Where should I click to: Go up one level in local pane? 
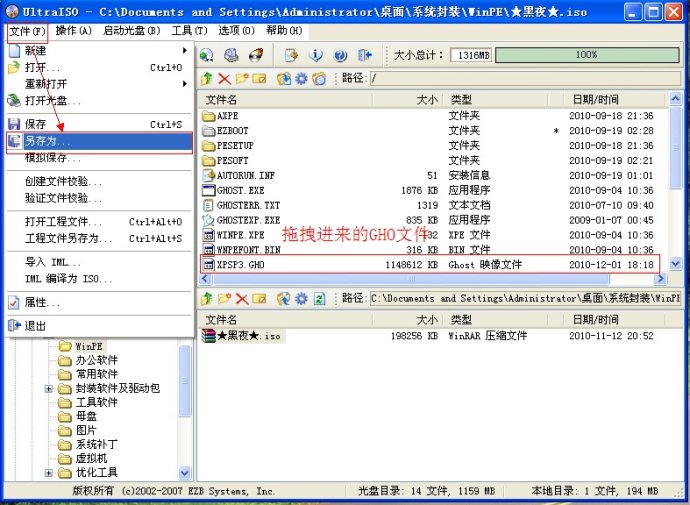point(207,299)
